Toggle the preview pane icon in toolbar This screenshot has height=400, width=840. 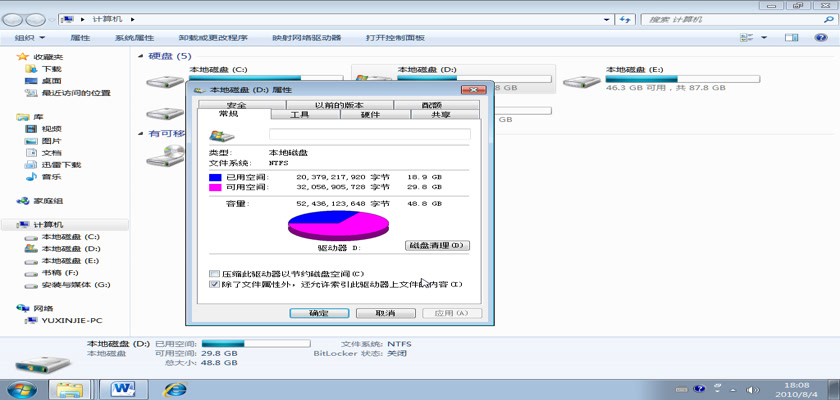tap(791, 37)
